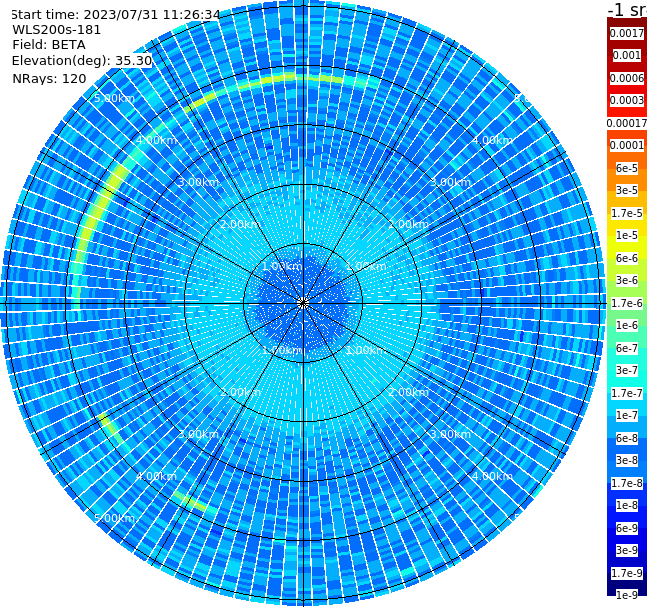Click the 6e-5 colorbar tick
This screenshot has height=607, width=647.
tap(627, 168)
